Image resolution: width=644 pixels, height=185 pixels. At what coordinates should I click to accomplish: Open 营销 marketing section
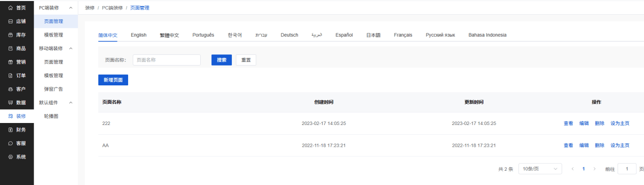17,62
